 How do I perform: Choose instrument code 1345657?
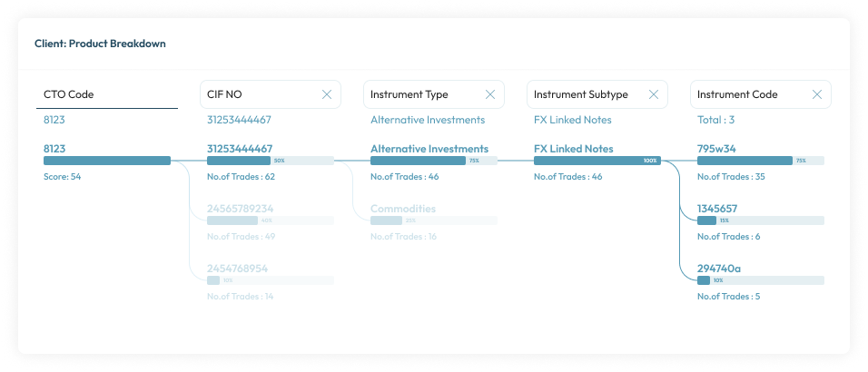point(717,209)
